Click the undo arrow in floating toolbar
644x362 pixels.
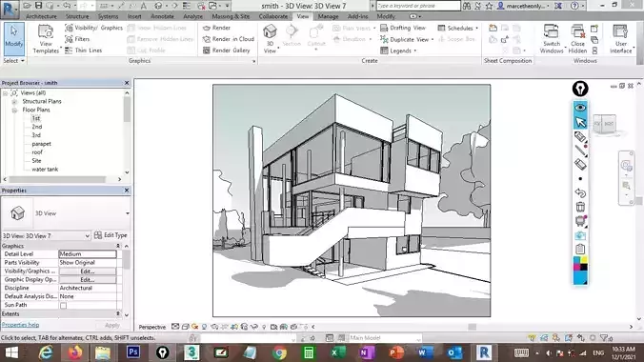click(580, 192)
